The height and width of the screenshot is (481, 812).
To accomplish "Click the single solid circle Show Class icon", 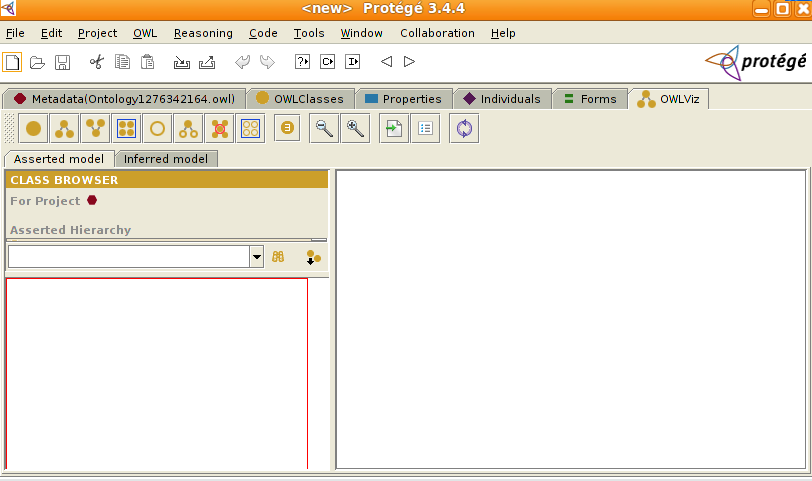I will coord(33,128).
